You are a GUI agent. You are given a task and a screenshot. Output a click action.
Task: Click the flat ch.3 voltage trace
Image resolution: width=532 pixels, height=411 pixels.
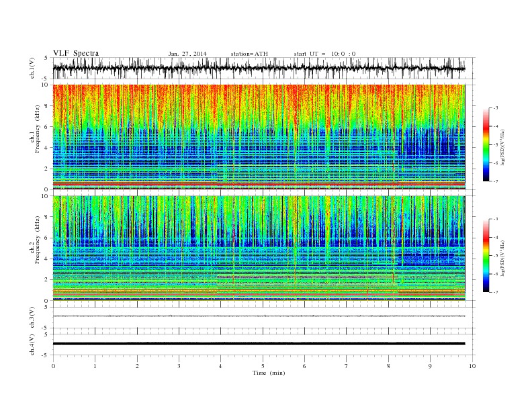[x=259, y=316]
